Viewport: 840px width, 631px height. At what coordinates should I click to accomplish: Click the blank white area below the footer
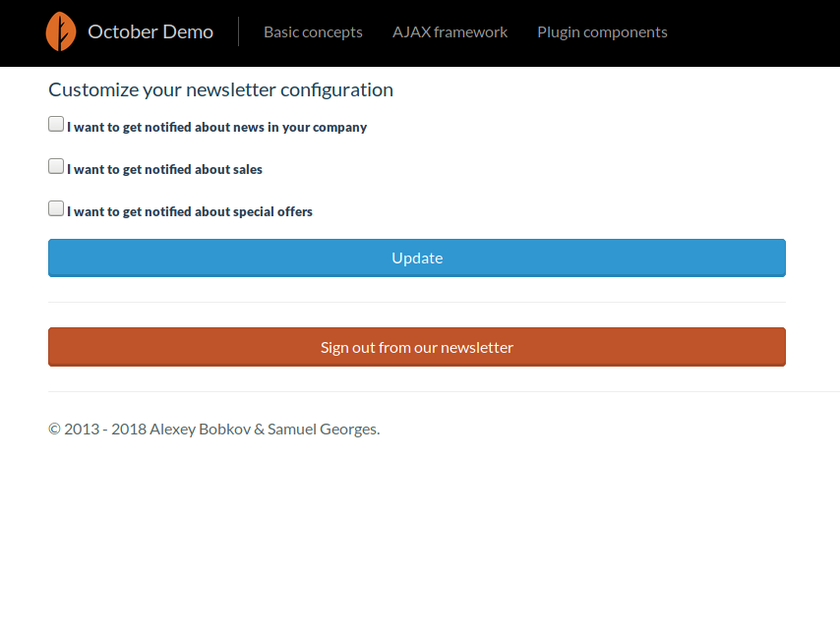pos(420,536)
